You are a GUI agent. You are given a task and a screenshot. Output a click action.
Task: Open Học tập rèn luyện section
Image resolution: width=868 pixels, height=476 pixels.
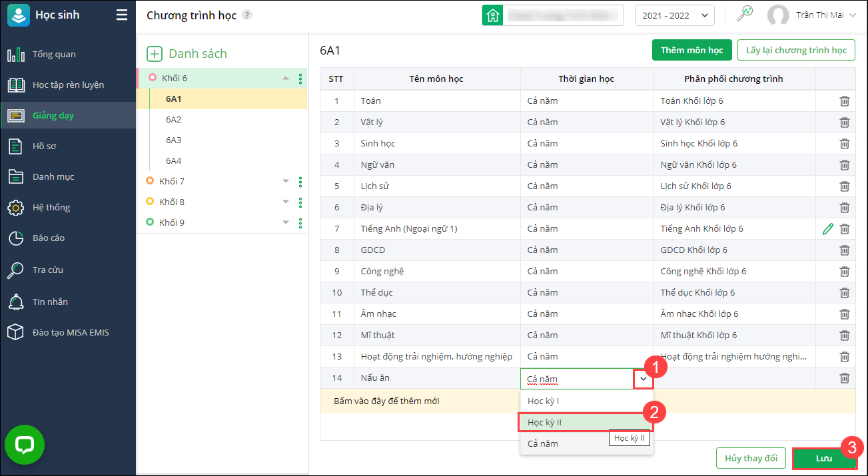[68, 85]
